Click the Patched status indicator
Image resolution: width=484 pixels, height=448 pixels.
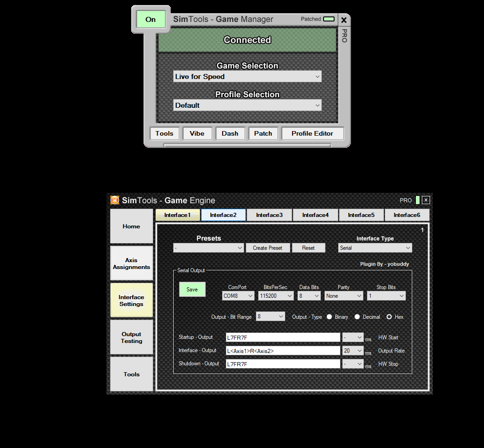pos(329,19)
